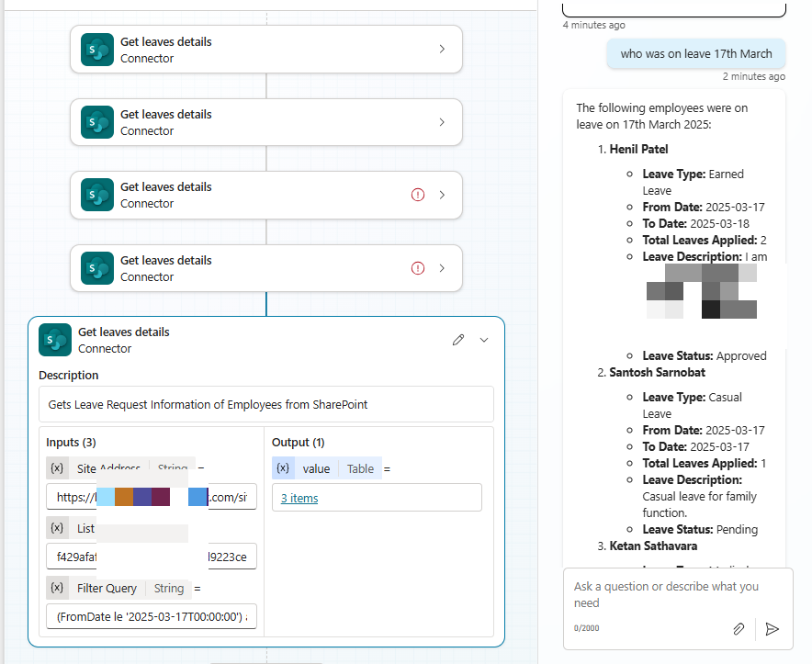The width and height of the screenshot is (812, 664).
Task: Expand the second Get leaves details node
Action: click(x=442, y=122)
